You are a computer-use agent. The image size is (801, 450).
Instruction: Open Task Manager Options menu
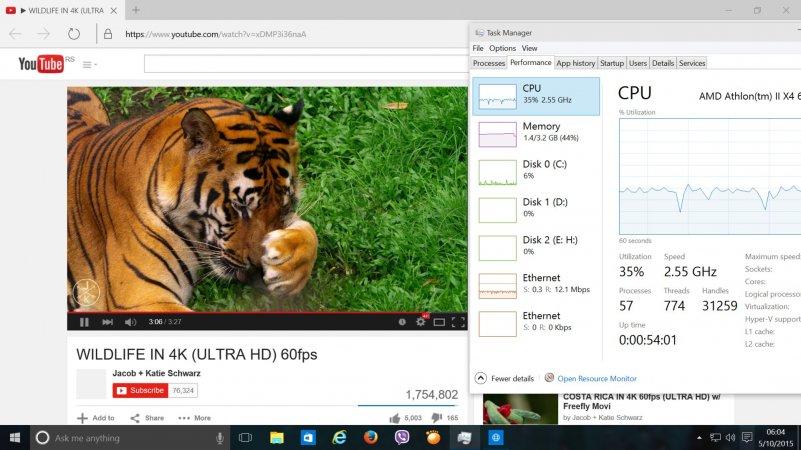(502, 48)
